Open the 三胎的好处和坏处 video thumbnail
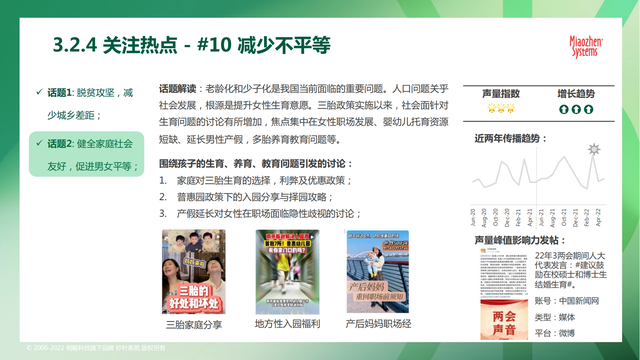 tap(193, 271)
